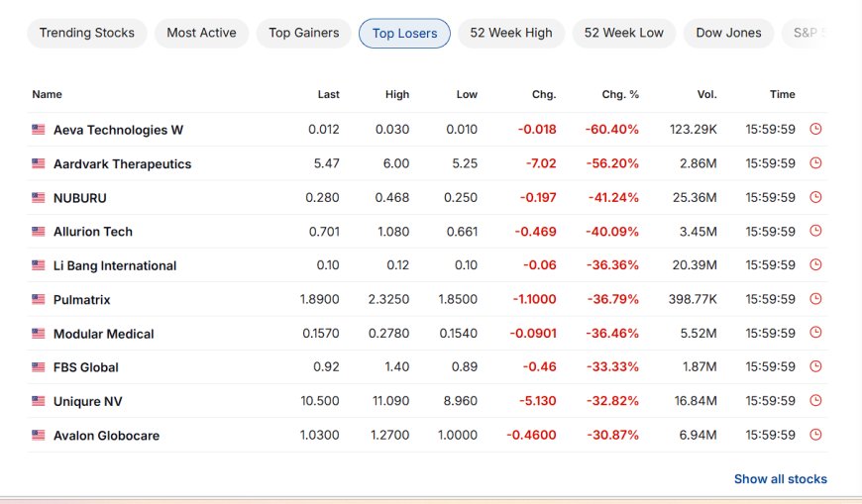The height and width of the screenshot is (504, 862).
Task: Click the clock icon in Avalon Globocare row
Action: (815, 435)
